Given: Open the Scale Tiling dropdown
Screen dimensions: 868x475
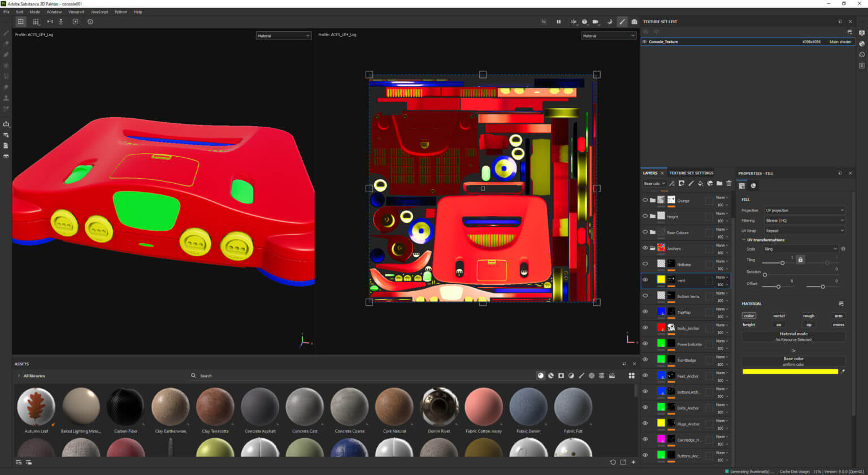Looking at the screenshot, I should 801,249.
